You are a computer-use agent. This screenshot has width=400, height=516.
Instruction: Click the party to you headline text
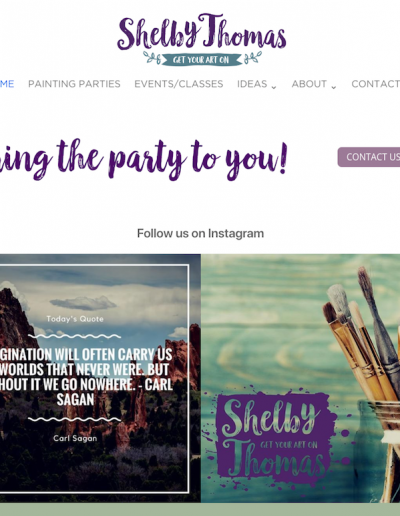143,159
